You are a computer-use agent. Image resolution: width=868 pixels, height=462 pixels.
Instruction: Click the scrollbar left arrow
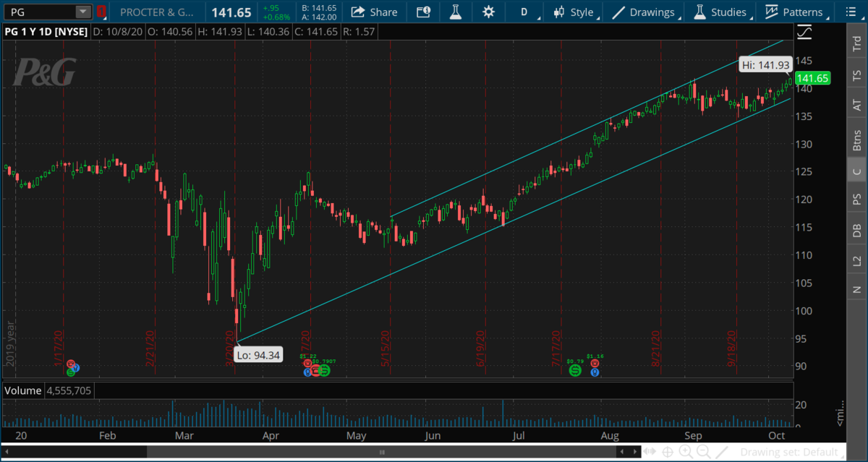point(7,452)
